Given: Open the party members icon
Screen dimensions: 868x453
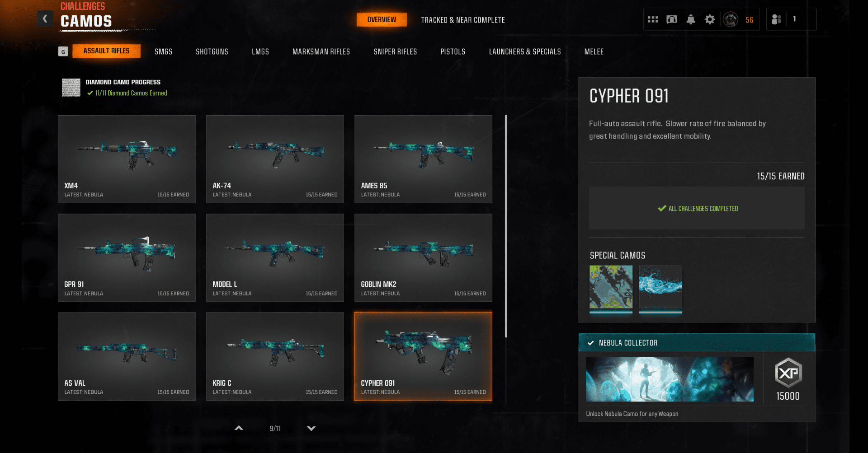Looking at the screenshot, I should [776, 19].
